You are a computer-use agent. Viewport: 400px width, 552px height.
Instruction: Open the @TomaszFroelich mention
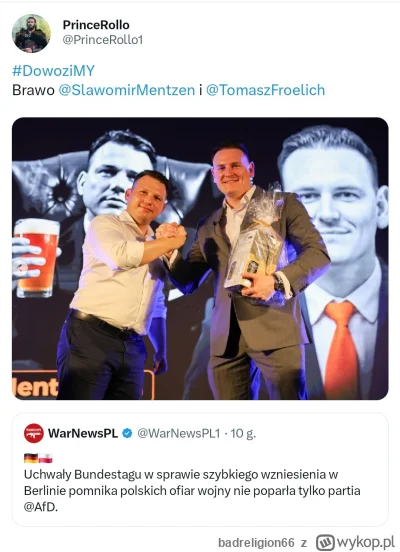(265, 90)
